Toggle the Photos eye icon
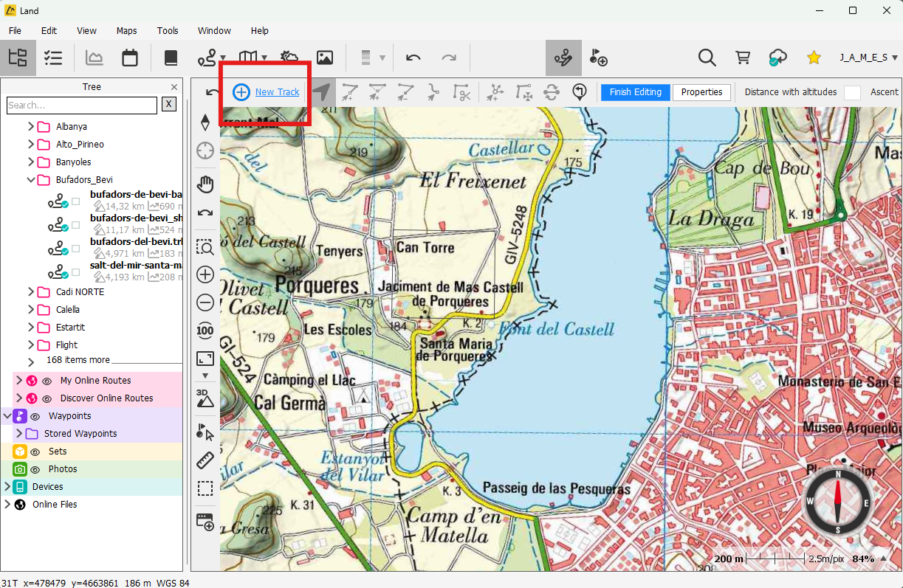Viewport: 903px width, 588px height. [x=35, y=469]
